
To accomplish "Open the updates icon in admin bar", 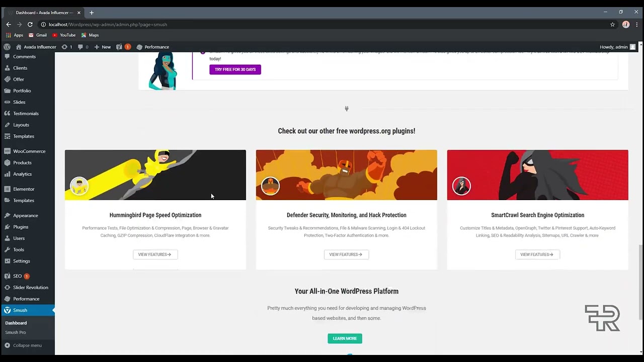I will pos(67,47).
